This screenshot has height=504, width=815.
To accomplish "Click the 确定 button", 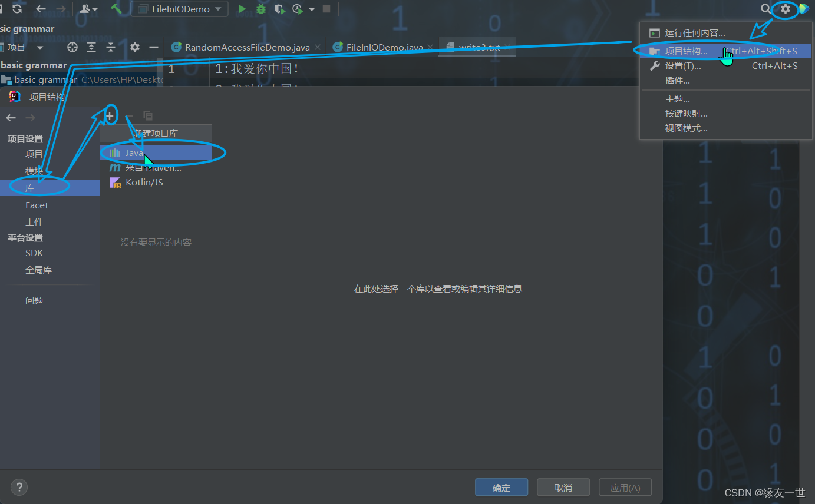I will coord(501,488).
